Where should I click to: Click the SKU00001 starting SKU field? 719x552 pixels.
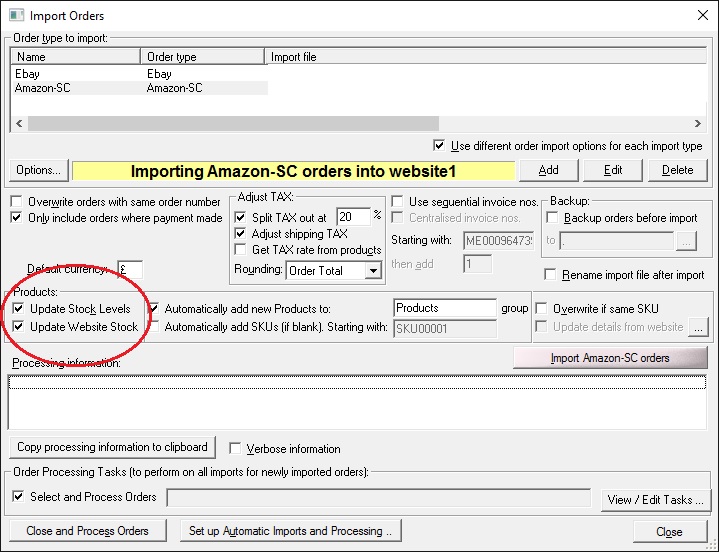tap(445, 329)
